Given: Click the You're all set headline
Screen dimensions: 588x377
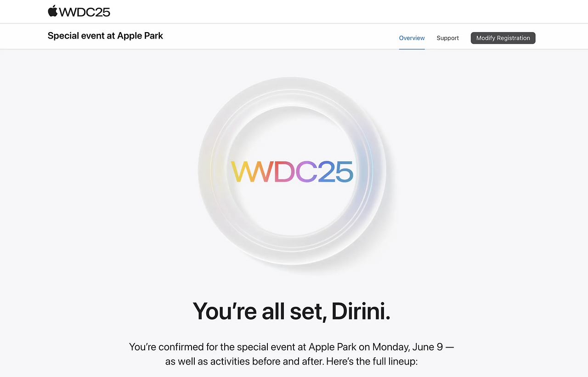Looking at the screenshot, I should click(292, 311).
